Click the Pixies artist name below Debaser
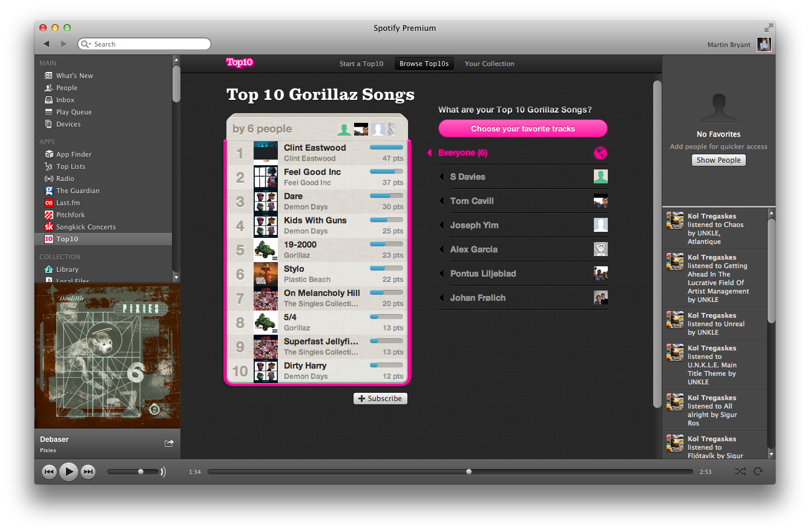The image size is (810, 532). click(x=48, y=450)
